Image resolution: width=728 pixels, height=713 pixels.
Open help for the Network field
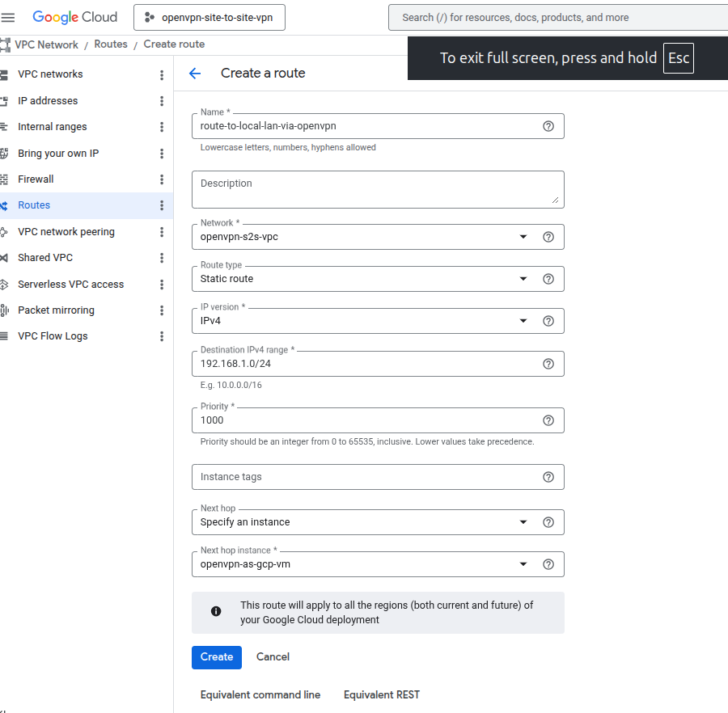(x=548, y=237)
